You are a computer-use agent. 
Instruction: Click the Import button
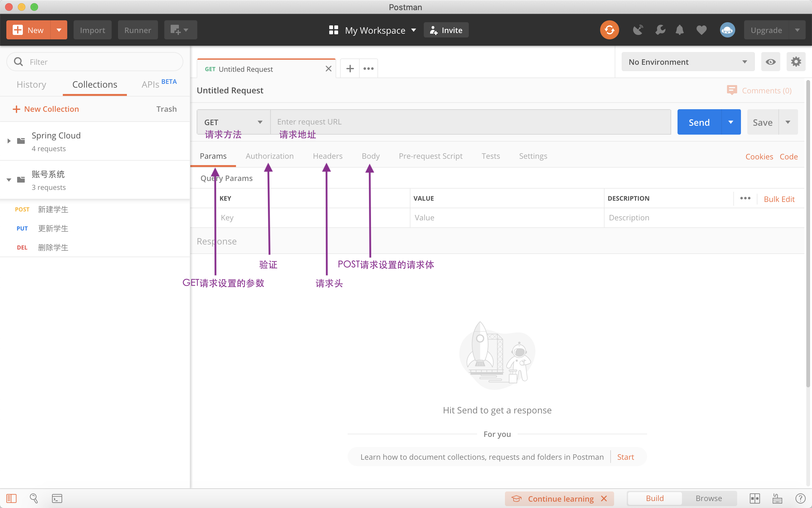click(x=92, y=30)
